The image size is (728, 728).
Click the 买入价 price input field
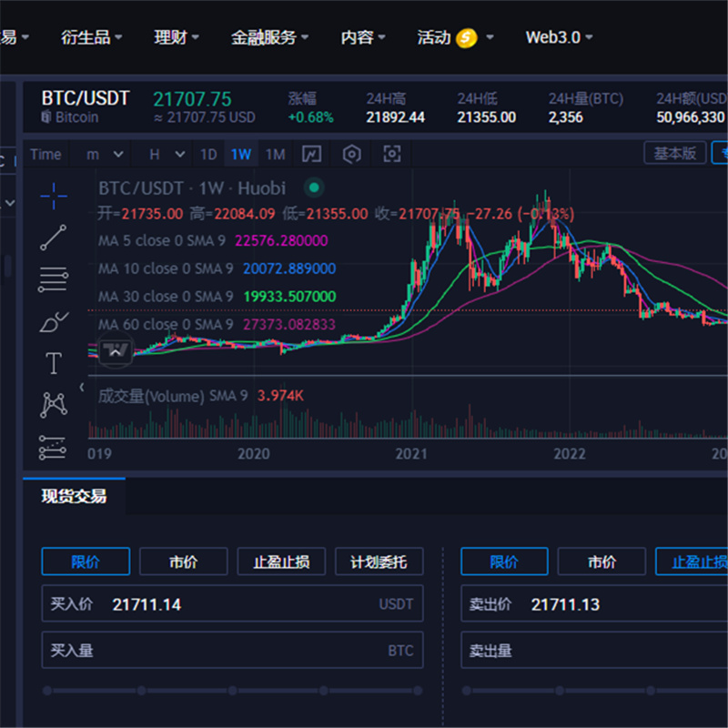click(x=233, y=603)
